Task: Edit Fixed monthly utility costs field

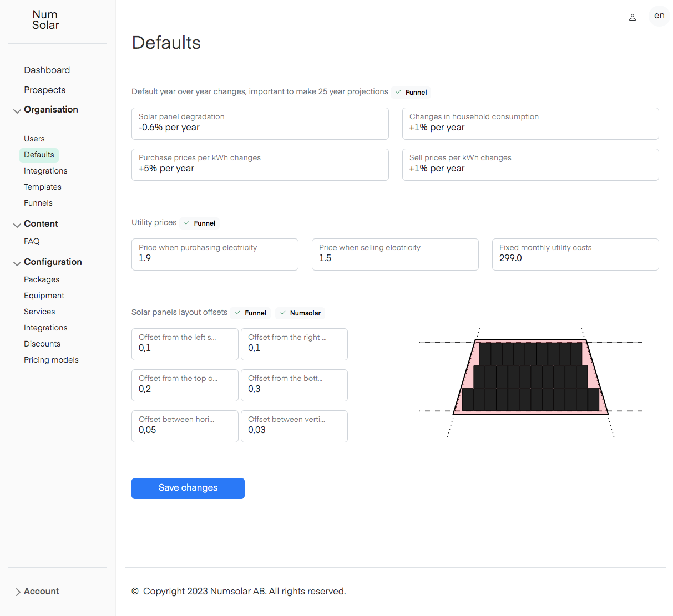Action: click(575, 254)
